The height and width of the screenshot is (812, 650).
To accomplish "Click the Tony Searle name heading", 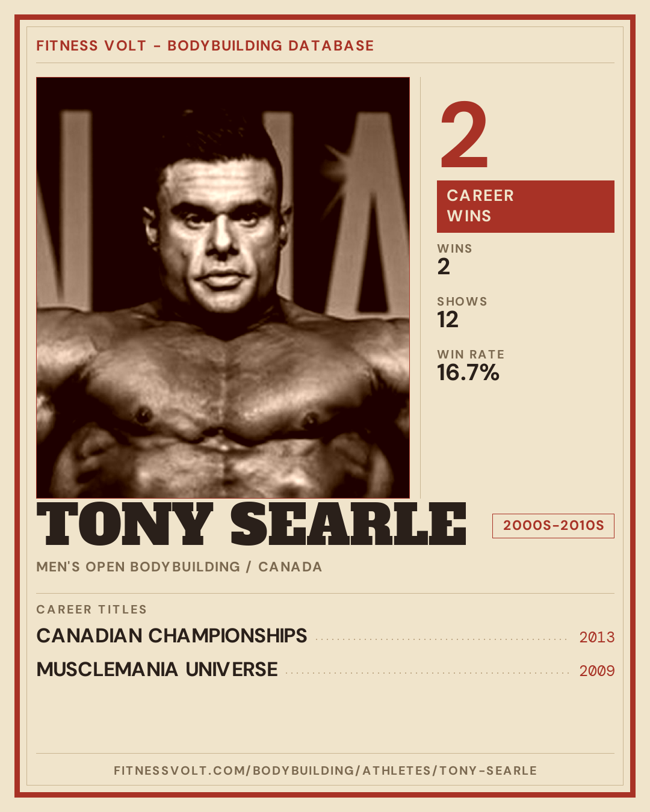I will click(x=252, y=524).
